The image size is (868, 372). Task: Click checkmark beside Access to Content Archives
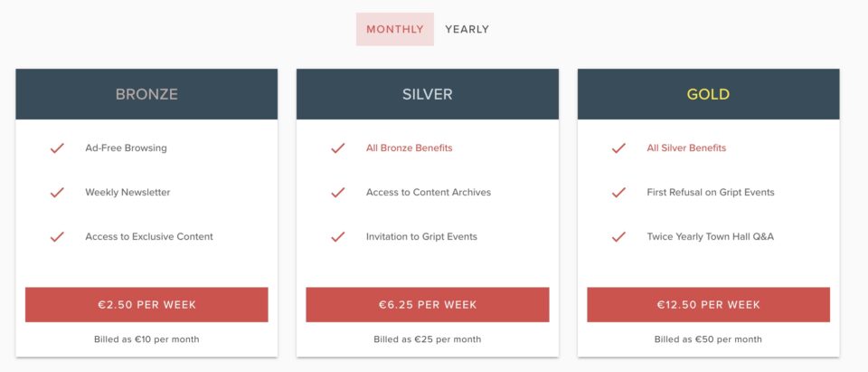pos(338,192)
